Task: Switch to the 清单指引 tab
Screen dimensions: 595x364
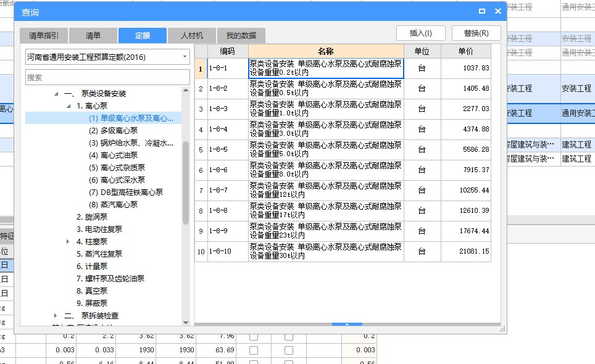Action: pyautogui.click(x=44, y=36)
